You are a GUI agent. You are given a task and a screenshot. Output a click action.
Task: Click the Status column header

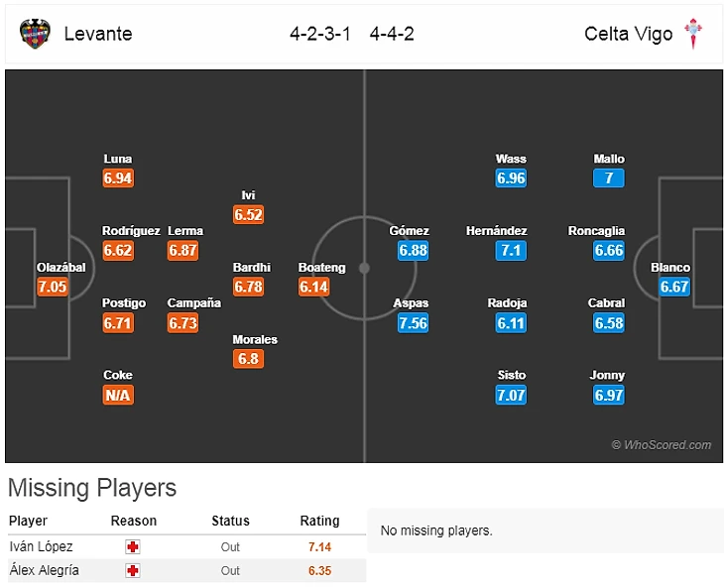[x=230, y=521]
